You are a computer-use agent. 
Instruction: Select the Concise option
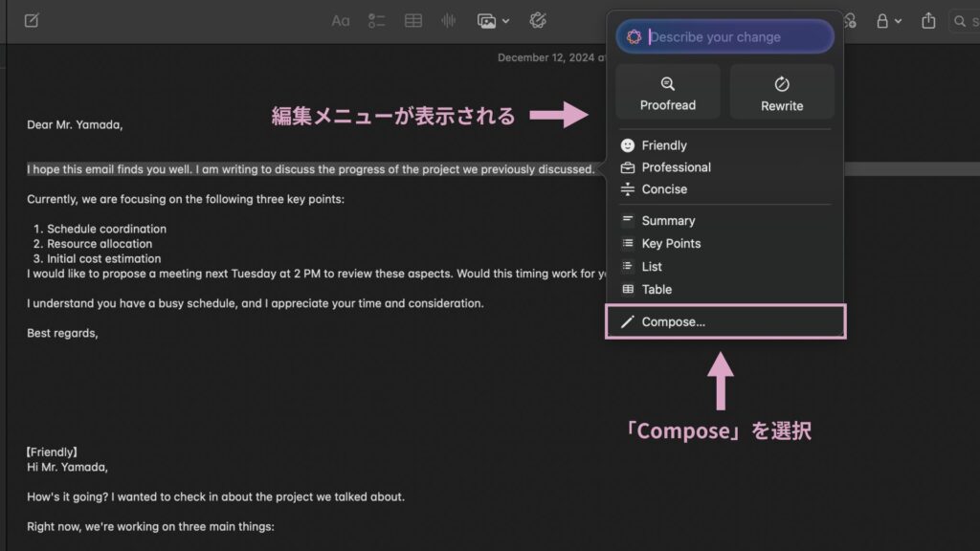pyautogui.click(x=665, y=188)
